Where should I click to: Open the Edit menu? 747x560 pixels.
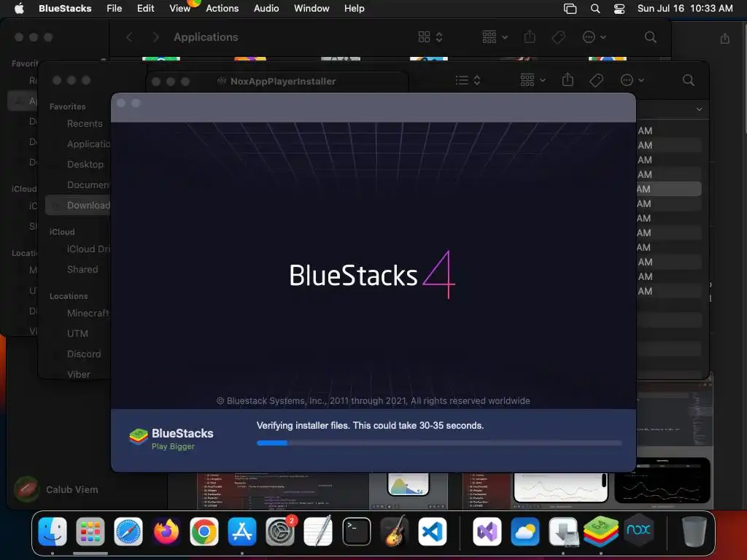tap(145, 9)
